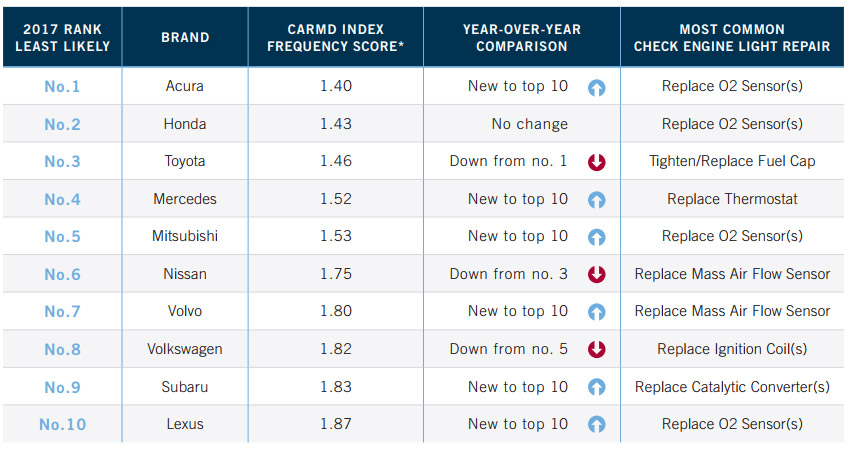The height and width of the screenshot is (452, 850).
Task: Select the No.10 rank label
Action: pos(62,424)
